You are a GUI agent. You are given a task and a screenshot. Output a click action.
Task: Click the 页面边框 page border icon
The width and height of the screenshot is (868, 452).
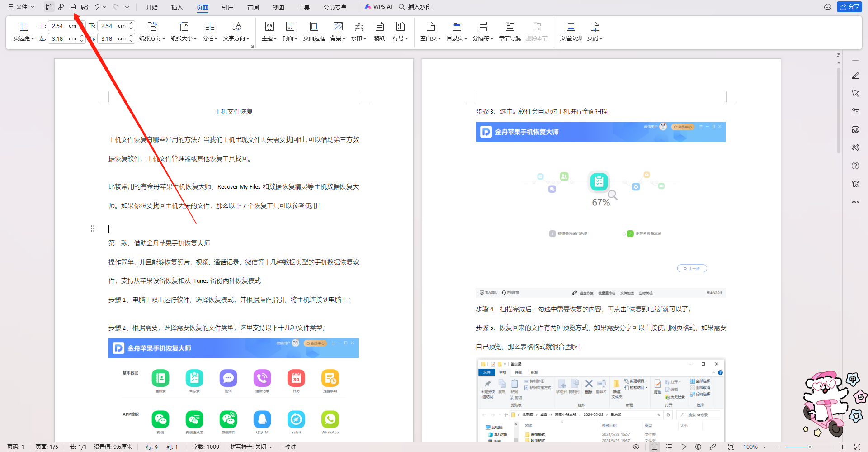tap(314, 31)
